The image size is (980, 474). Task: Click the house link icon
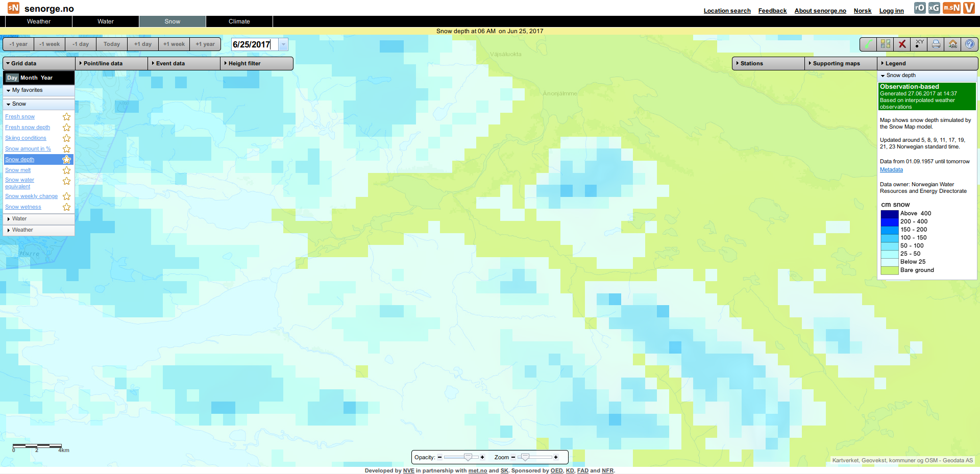953,44
